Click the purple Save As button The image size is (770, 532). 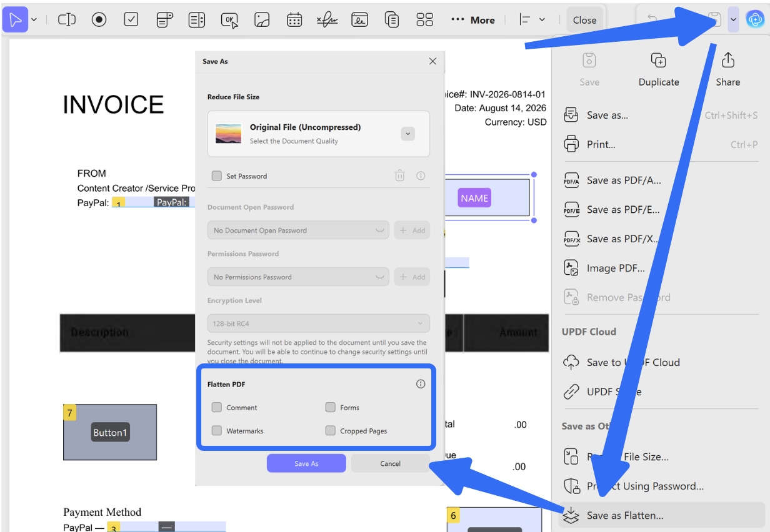(306, 463)
